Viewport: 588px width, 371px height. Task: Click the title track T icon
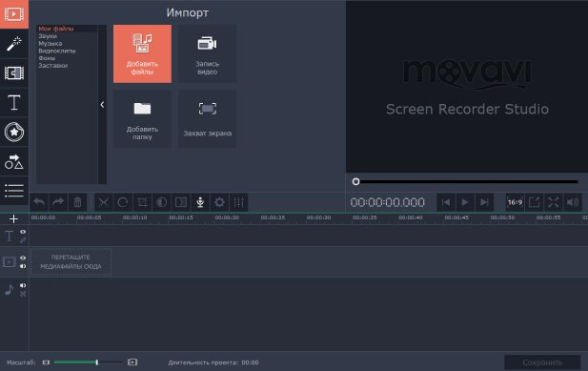coord(9,237)
